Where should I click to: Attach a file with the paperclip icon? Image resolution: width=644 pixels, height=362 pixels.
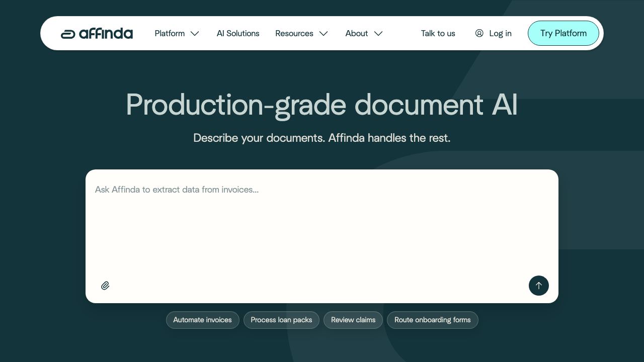click(105, 286)
